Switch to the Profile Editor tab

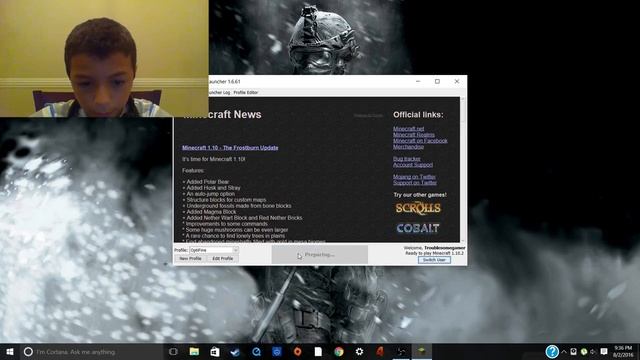tap(246, 92)
